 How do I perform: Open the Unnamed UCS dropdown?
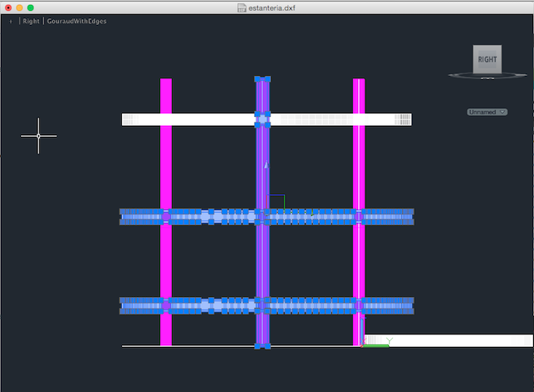coord(487,112)
